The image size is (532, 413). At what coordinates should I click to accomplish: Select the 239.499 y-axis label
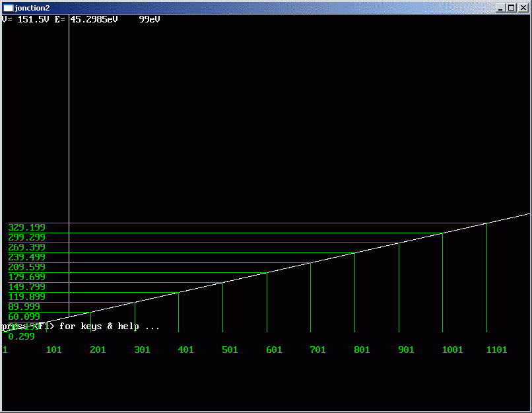[27, 257]
